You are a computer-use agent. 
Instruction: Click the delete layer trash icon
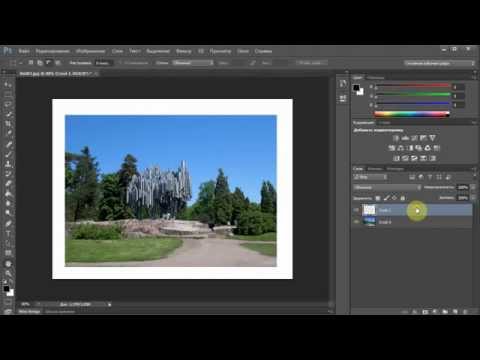point(465,312)
